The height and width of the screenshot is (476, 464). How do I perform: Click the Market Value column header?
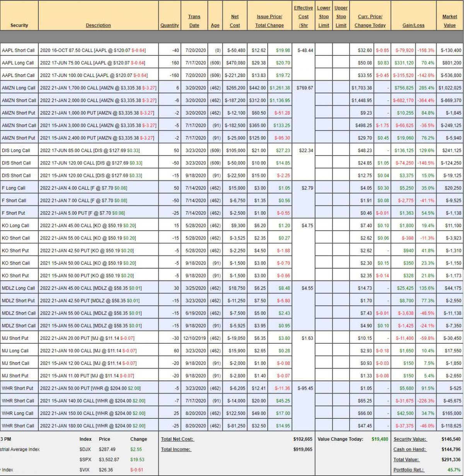click(x=449, y=21)
